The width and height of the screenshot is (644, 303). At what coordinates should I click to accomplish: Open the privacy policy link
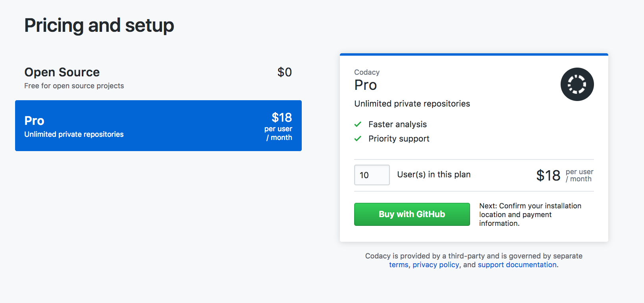pos(436,265)
